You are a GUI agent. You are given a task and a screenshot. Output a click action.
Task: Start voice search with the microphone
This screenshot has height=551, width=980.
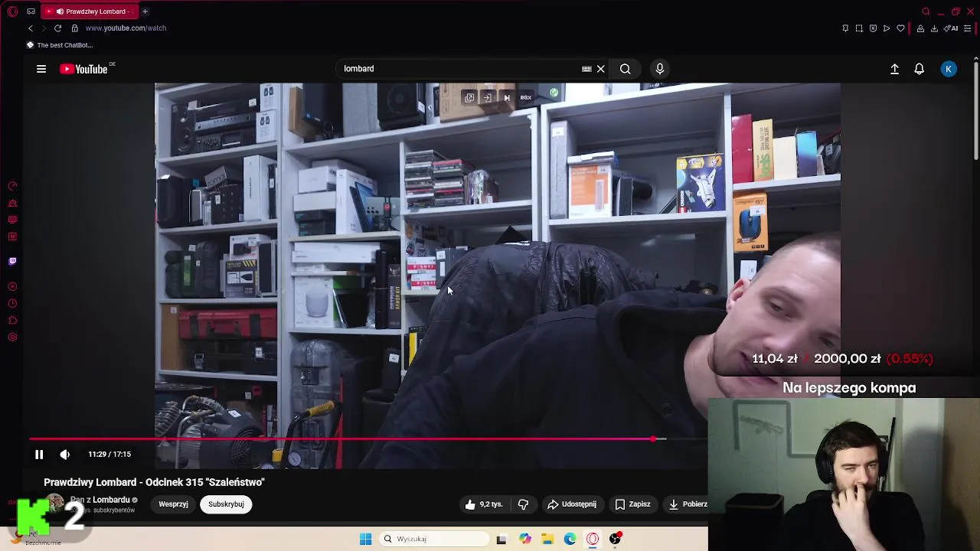pos(660,69)
